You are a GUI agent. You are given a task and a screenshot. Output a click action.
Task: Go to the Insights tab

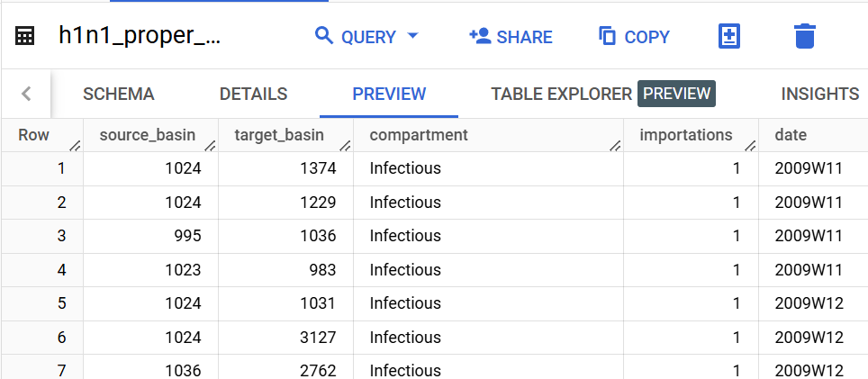pos(819,94)
